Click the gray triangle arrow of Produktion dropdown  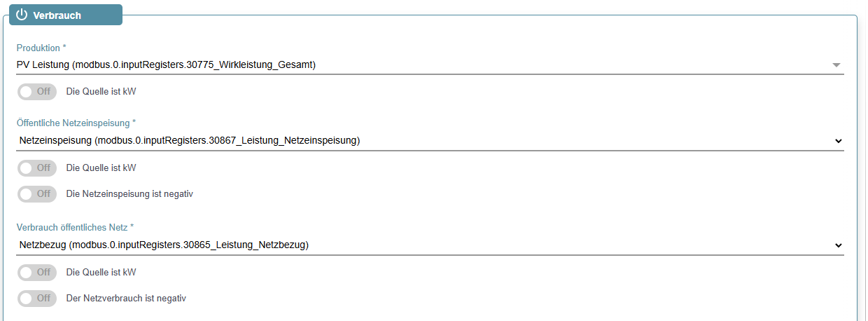click(x=836, y=65)
